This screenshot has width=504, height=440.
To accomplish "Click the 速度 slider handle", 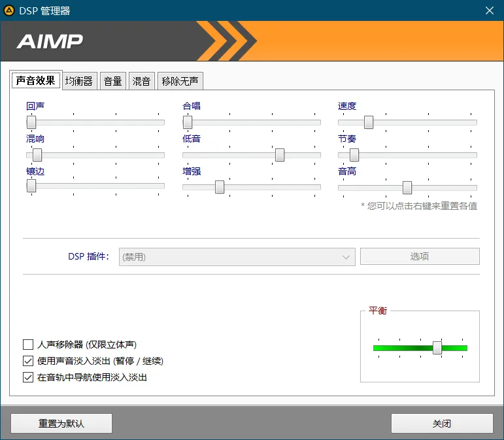I will (x=369, y=122).
